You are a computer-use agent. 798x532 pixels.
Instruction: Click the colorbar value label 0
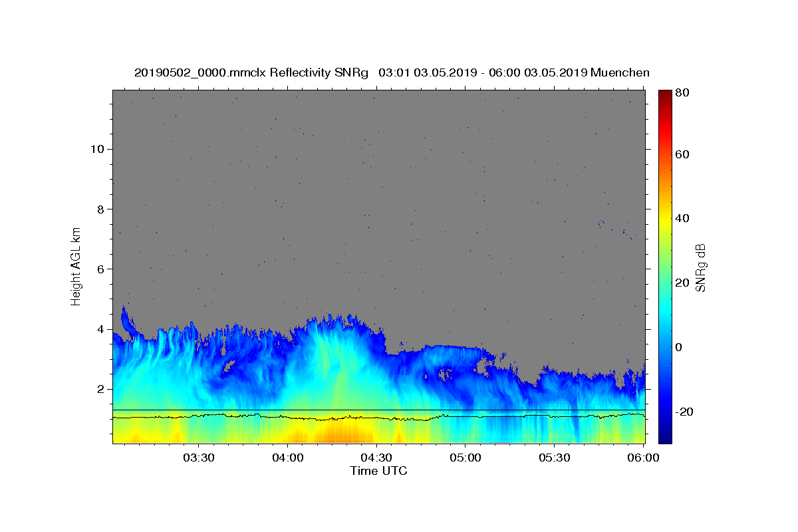click(x=678, y=347)
